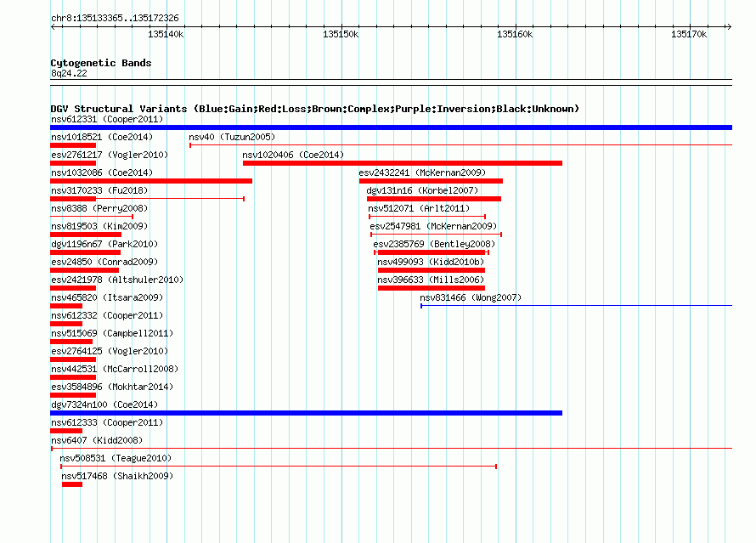
Task: Click the red loss bar for nsv1032086
Action: pos(151,181)
